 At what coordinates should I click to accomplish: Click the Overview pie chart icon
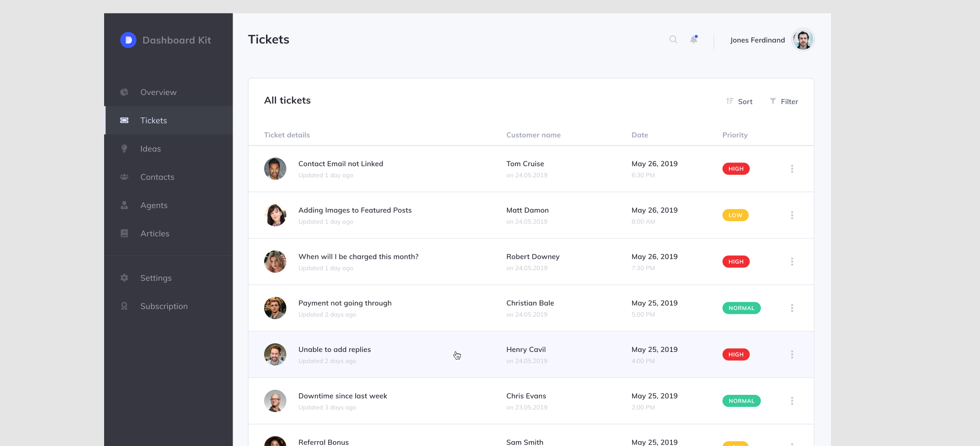coord(124,92)
